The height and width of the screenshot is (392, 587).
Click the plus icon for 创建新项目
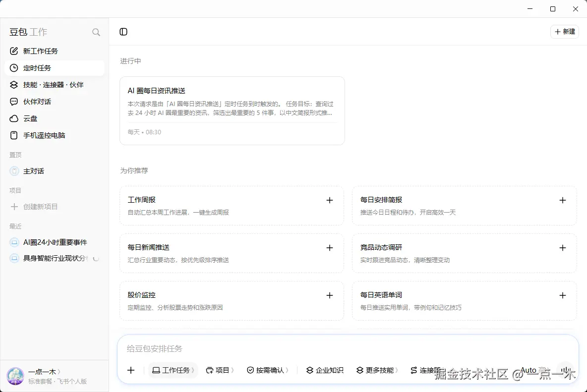click(14, 207)
